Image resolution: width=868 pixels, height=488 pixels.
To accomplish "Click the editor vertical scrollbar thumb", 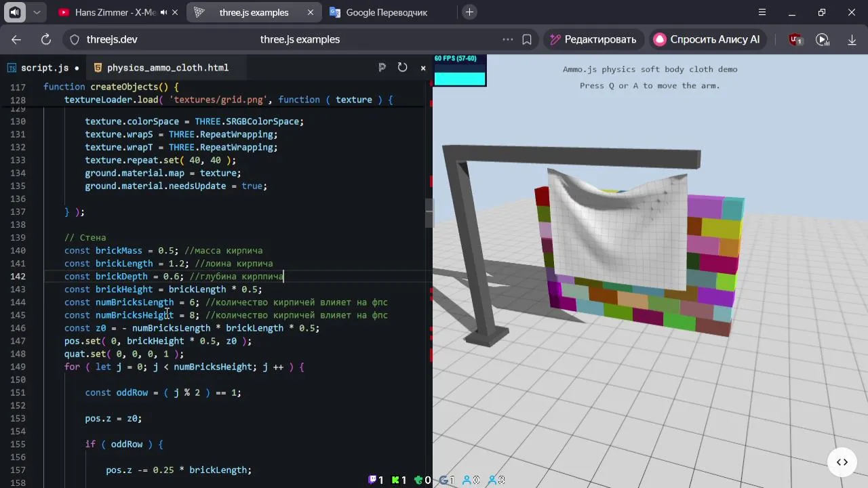I will [429, 213].
